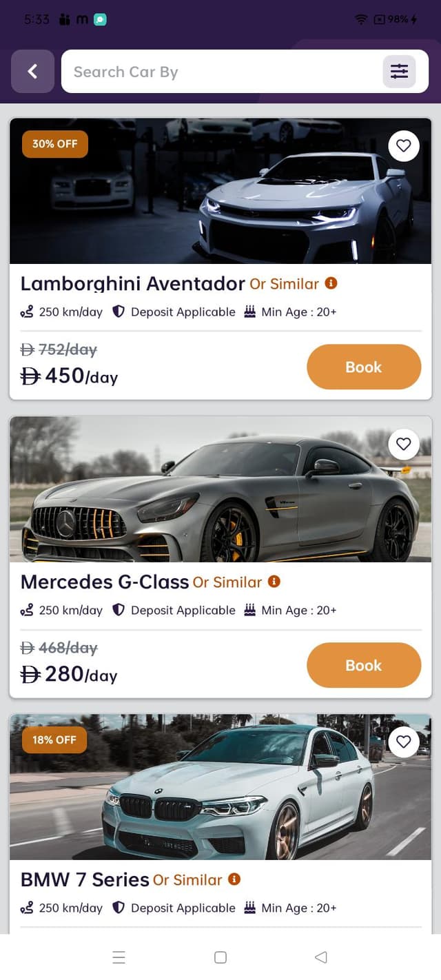Select the 18% OFF badge on the BMW
Viewport: 441px width, 980px height.
click(x=54, y=739)
